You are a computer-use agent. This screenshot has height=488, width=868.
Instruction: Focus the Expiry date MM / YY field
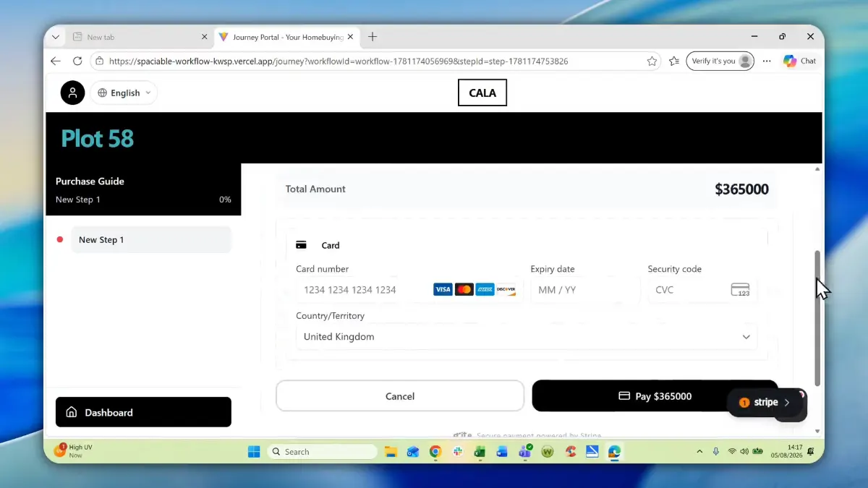click(585, 290)
